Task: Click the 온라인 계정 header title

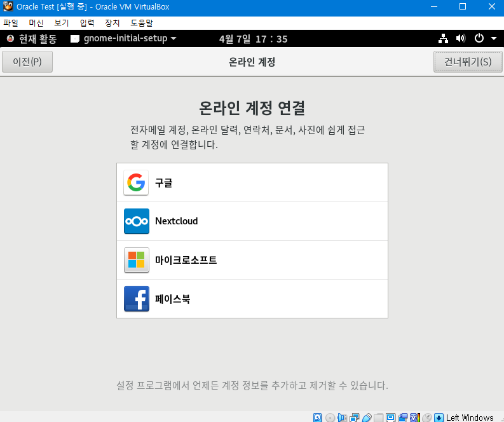Action: tap(252, 62)
